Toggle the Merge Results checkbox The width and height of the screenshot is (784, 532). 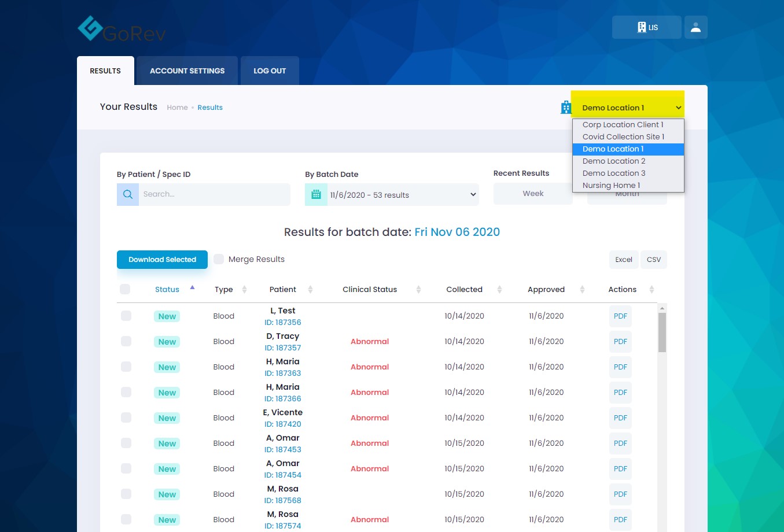[219, 259]
